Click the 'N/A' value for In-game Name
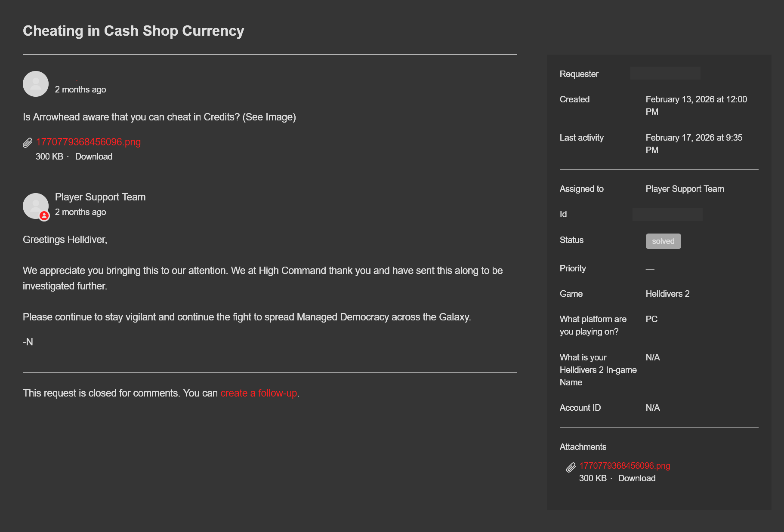784x532 pixels. tap(653, 357)
